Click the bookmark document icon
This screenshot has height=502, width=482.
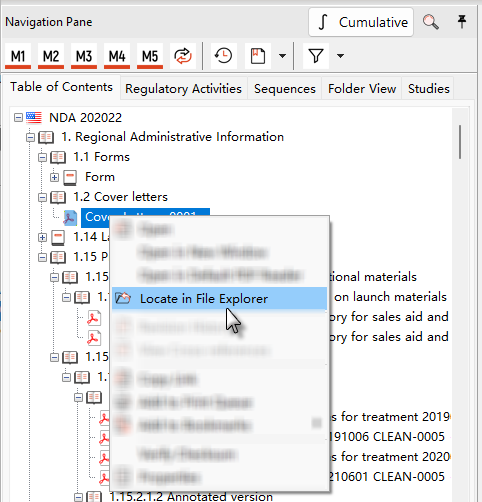[x=258, y=56]
